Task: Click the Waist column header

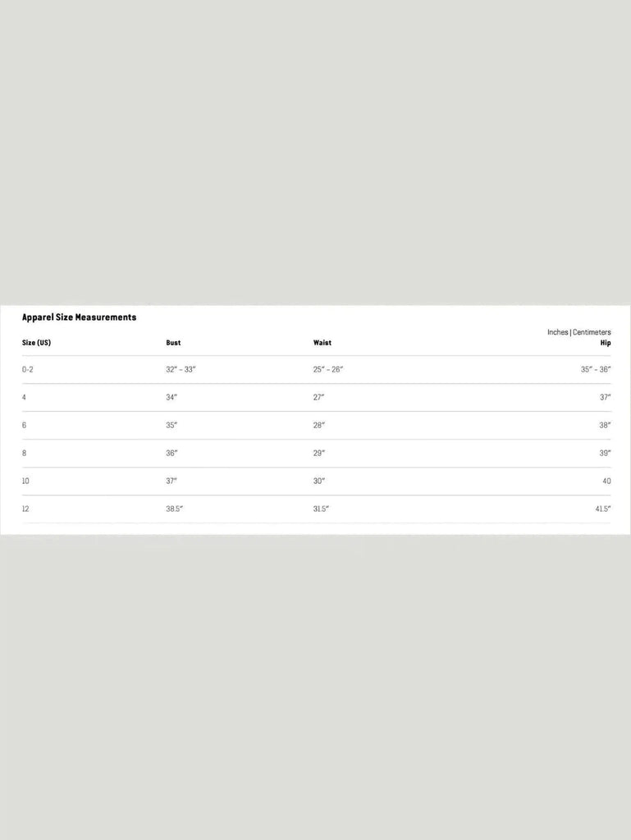Action: 322,343
